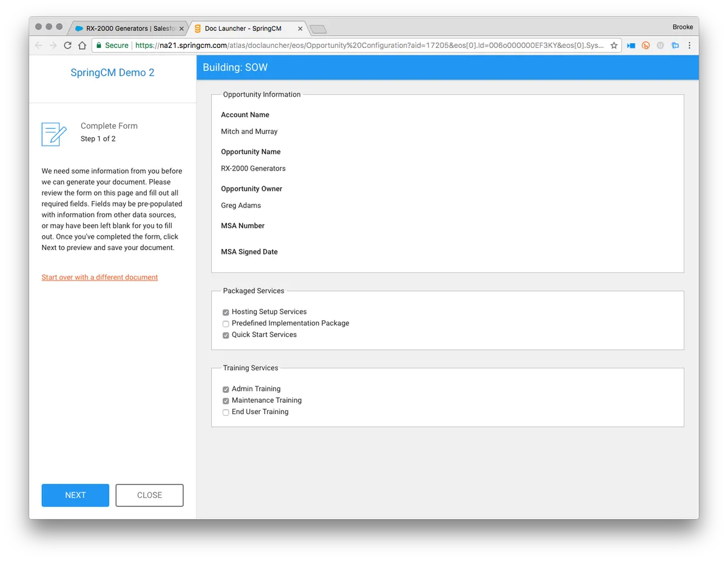Screen dimensions: 728x561
Task: Click the Brooke profile name button
Action: [x=682, y=27]
